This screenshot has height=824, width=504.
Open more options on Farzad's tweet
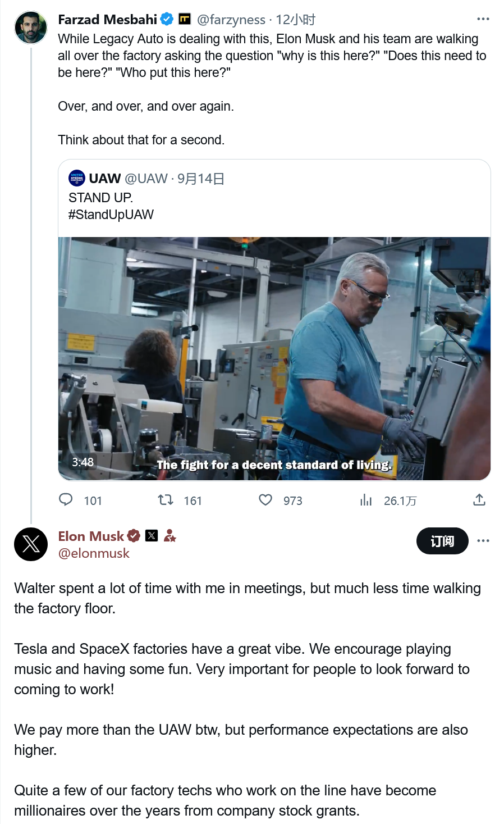[483, 19]
